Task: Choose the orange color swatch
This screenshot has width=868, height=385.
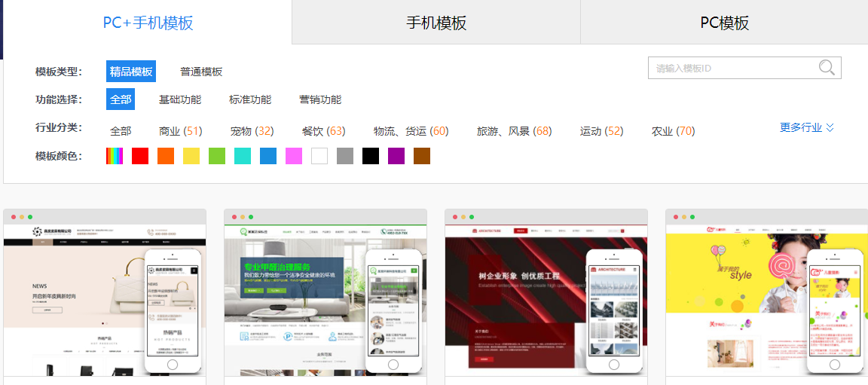Action: 166,156
